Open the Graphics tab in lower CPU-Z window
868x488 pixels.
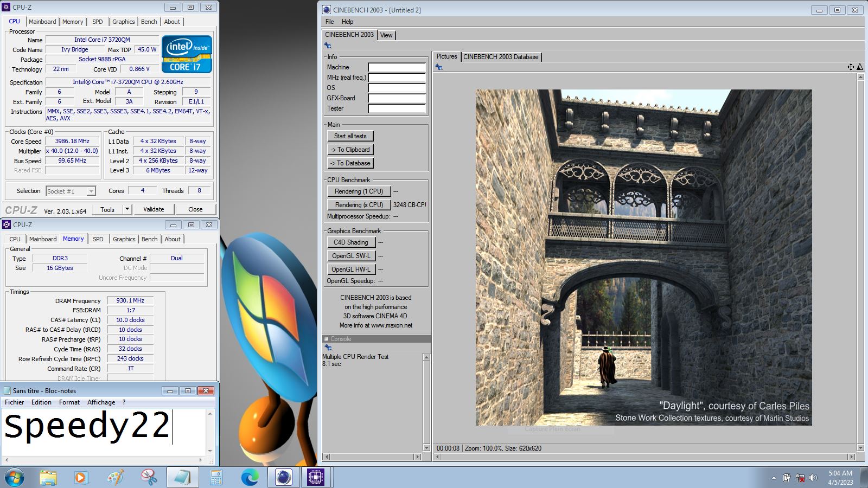click(124, 239)
